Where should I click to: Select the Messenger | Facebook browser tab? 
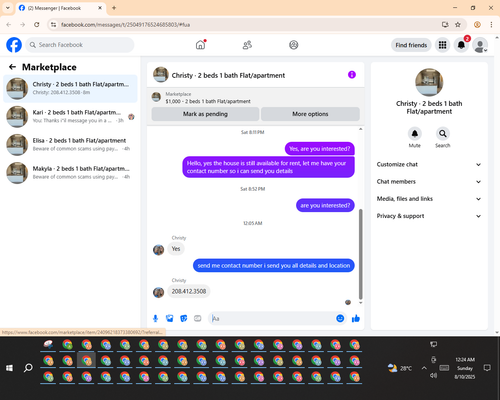click(x=61, y=8)
